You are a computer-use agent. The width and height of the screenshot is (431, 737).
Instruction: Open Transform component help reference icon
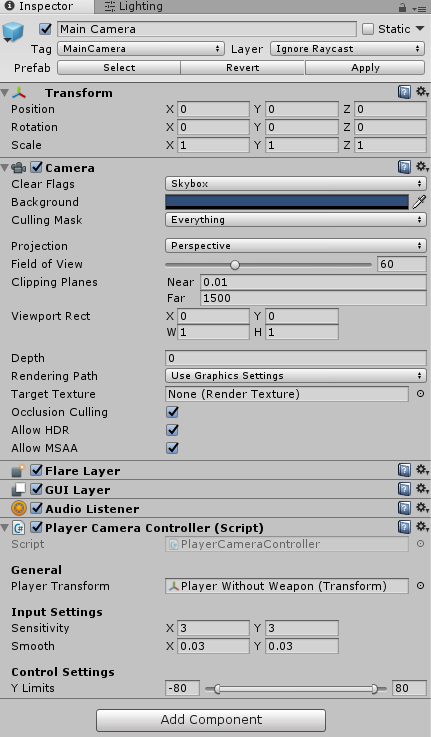tap(404, 92)
